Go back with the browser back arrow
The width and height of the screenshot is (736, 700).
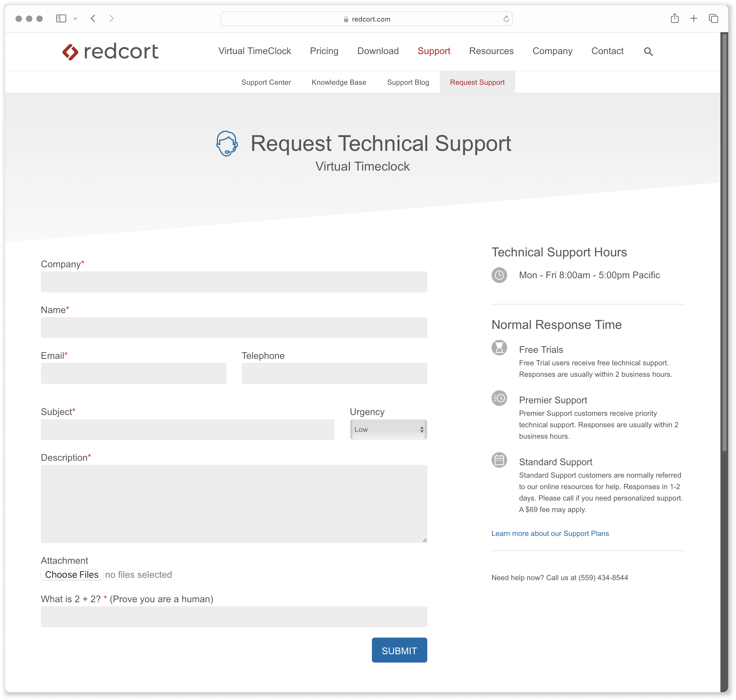point(93,18)
